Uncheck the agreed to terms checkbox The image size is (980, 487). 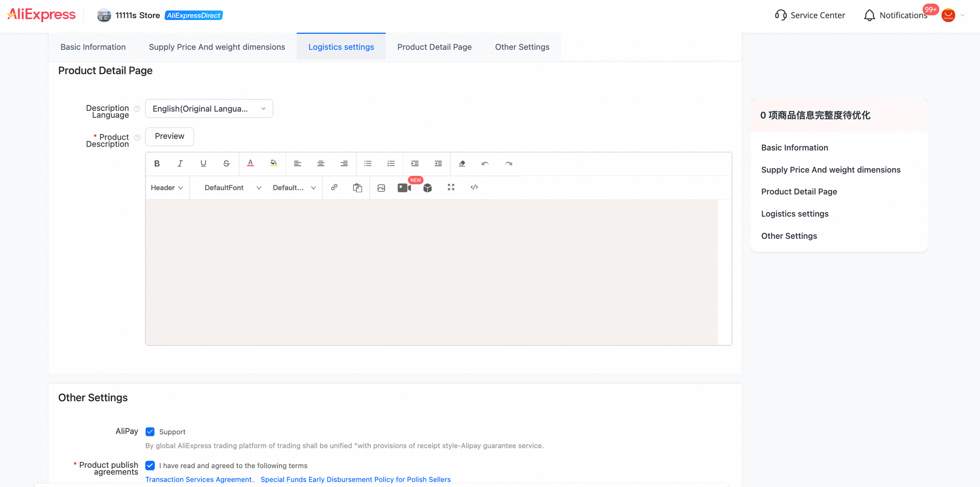(x=150, y=465)
